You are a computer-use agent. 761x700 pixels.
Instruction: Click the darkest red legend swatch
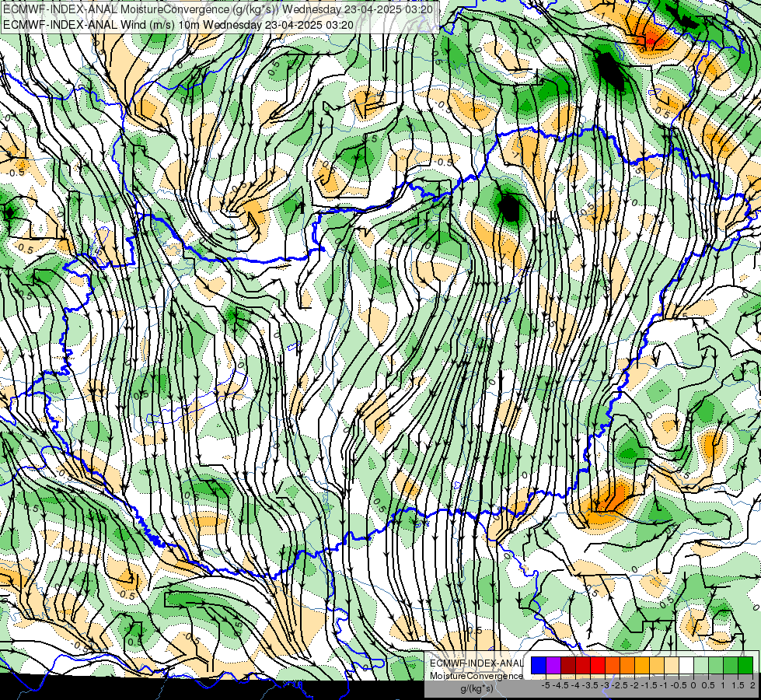tap(568, 666)
